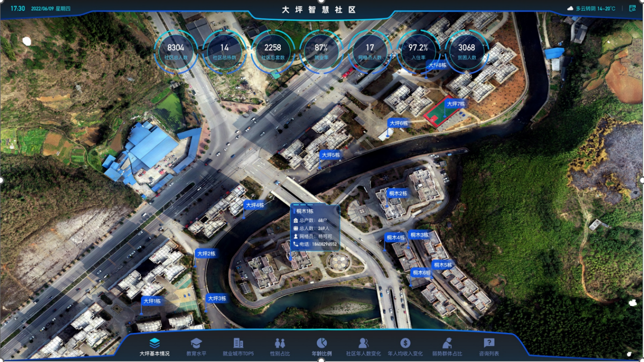
Task: Click the 社区总人数 8304 indicator
Action: pyautogui.click(x=176, y=51)
